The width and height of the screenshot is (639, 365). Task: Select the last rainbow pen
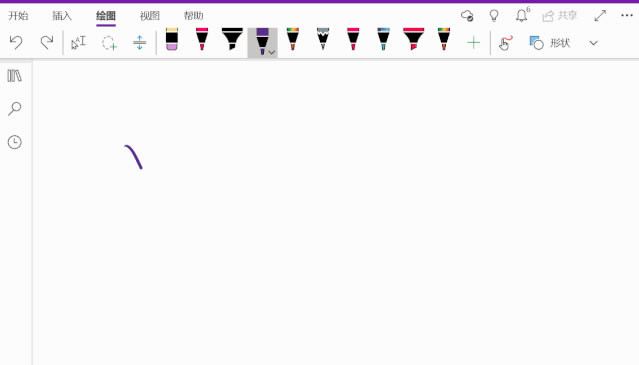click(x=444, y=39)
